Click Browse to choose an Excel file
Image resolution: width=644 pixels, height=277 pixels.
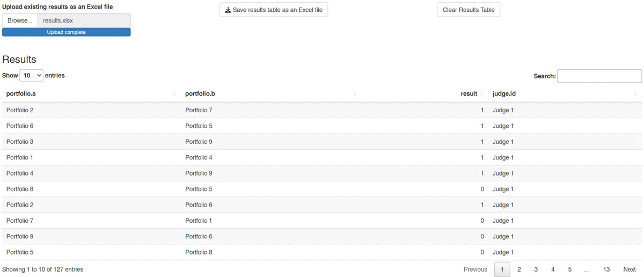coord(20,20)
